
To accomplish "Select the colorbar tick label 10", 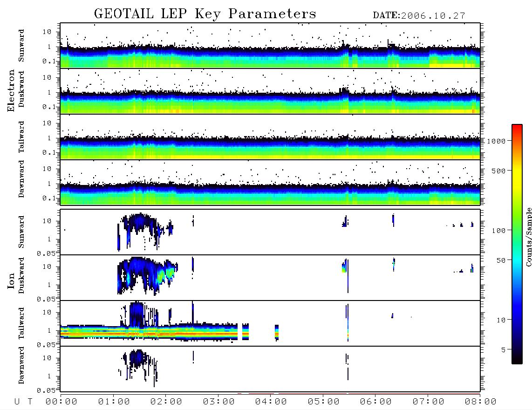I will (501, 320).
